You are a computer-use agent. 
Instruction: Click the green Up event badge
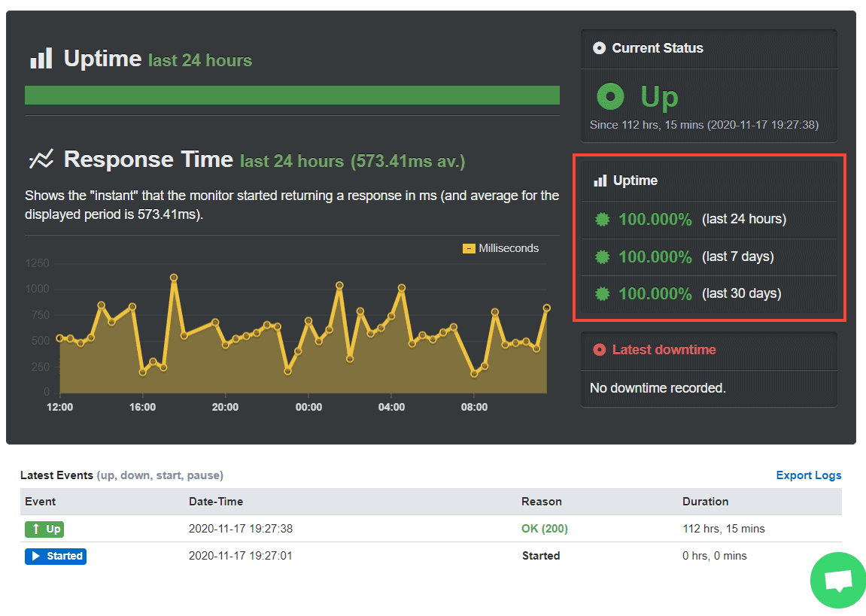(44, 529)
